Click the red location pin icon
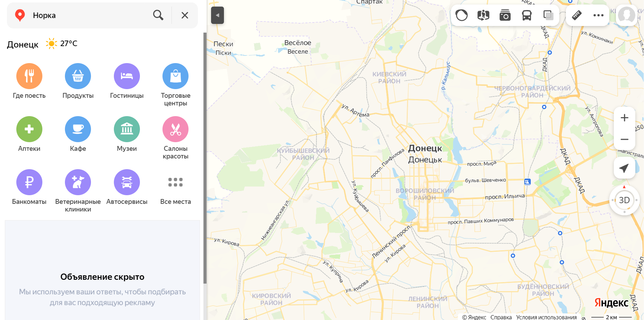This screenshot has width=644, height=320. tap(20, 15)
